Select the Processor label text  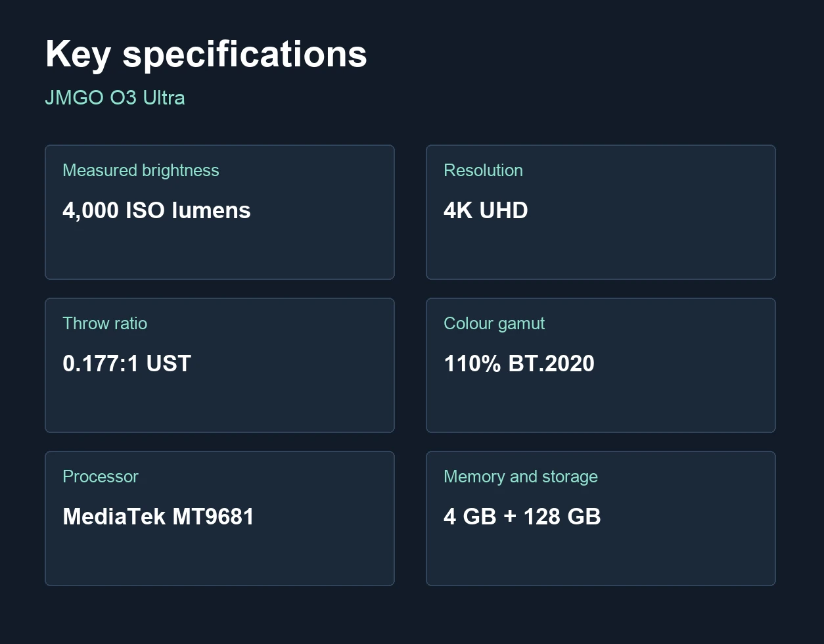100,476
